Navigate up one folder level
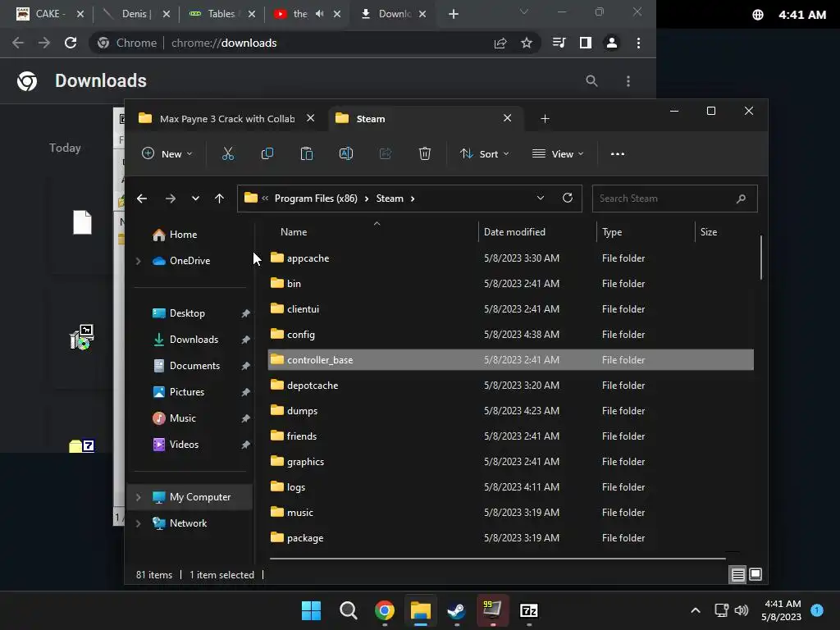840x630 pixels. 219,199
